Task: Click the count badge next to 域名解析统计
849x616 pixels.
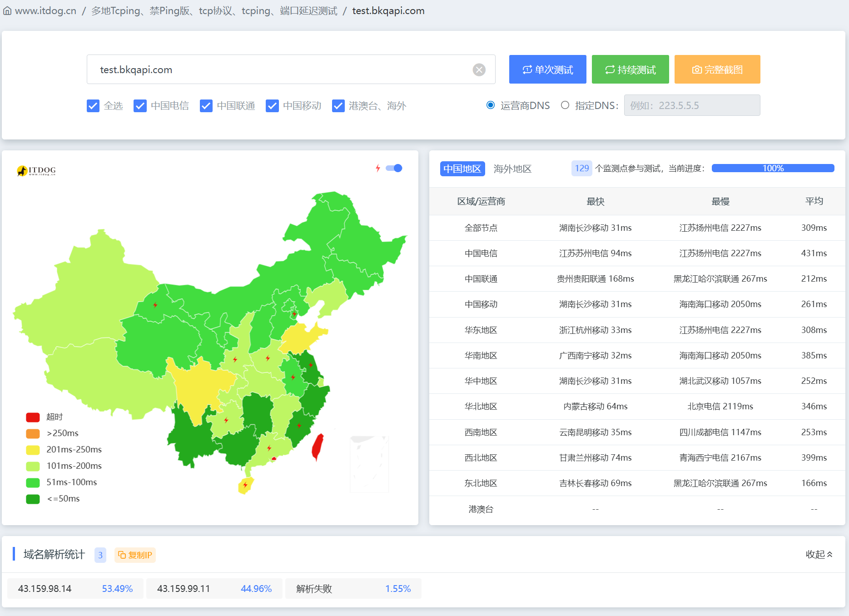Action: [100, 555]
